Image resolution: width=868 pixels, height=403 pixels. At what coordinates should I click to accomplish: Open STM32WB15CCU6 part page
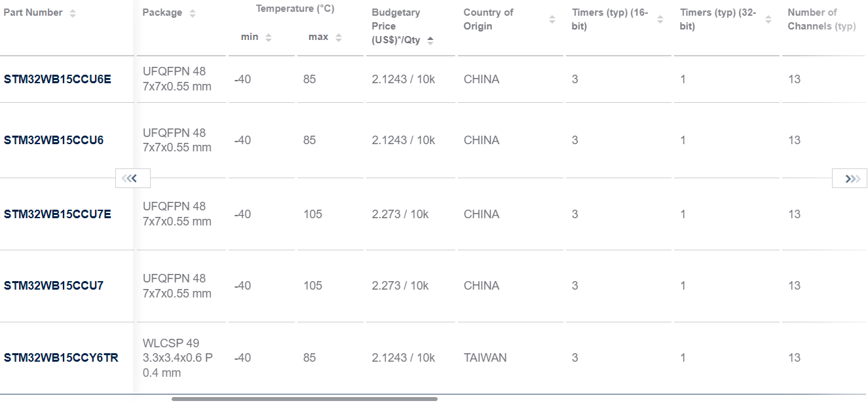pos(54,140)
